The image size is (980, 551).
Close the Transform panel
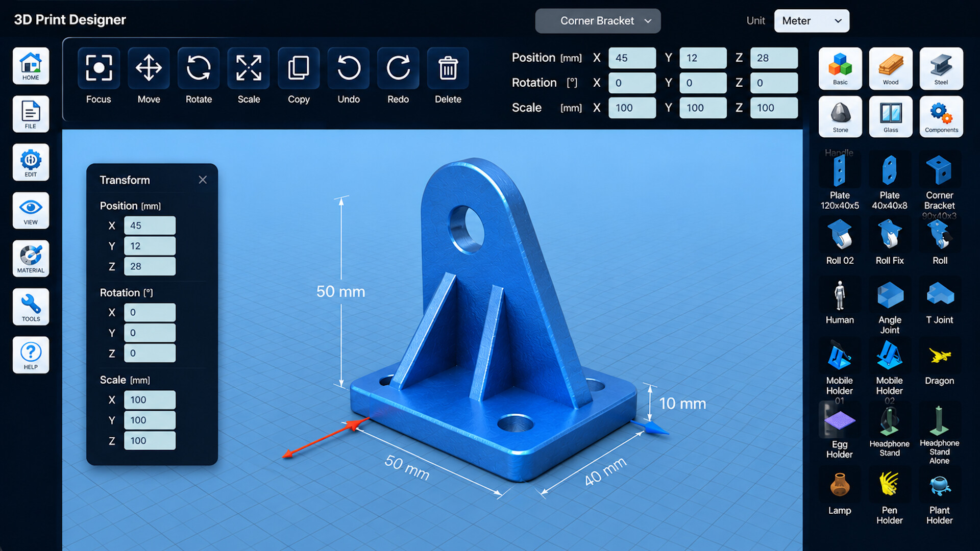pyautogui.click(x=203, y=180)
